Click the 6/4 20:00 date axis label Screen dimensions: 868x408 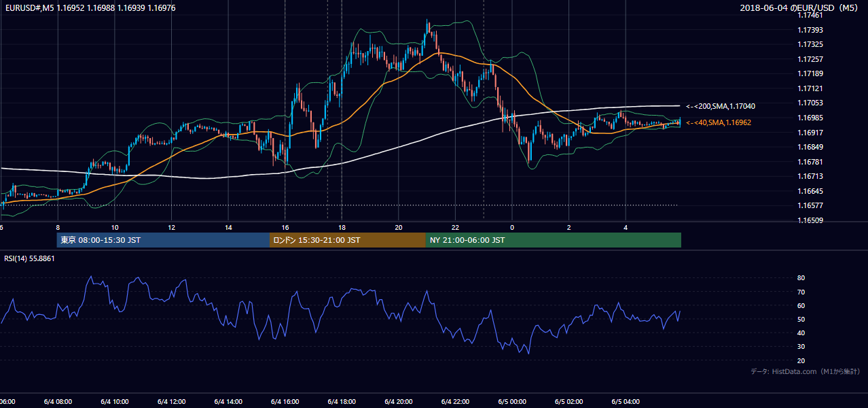coord(398,402)
